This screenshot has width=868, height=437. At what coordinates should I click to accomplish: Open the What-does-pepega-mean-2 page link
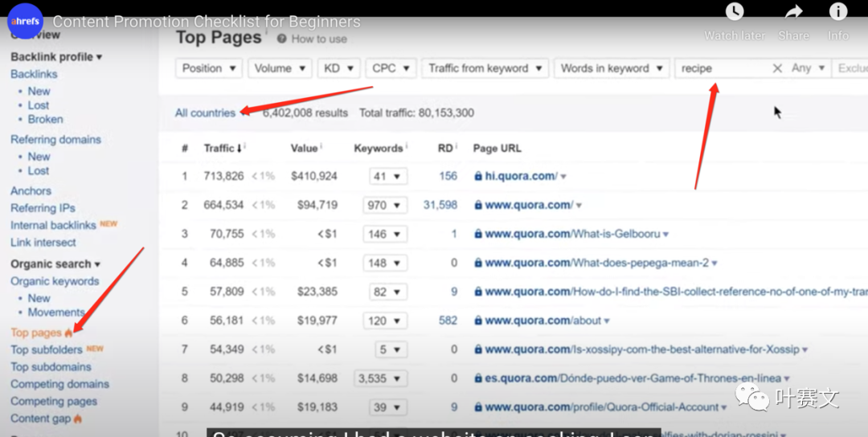(596, 263)
